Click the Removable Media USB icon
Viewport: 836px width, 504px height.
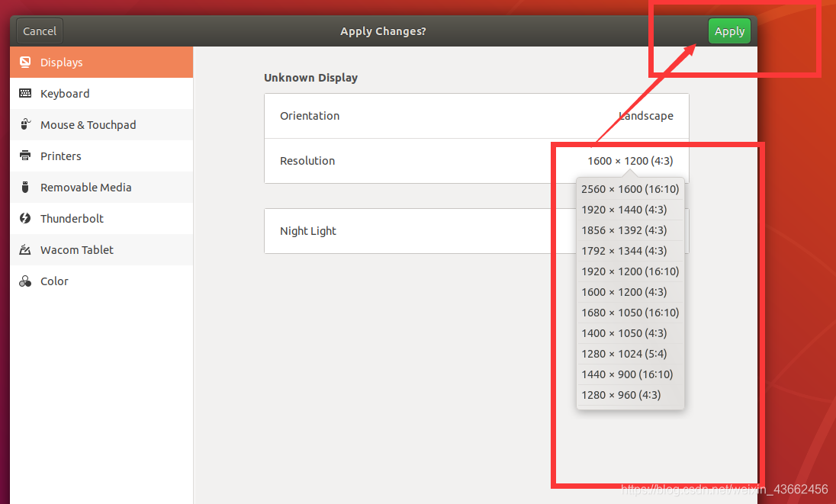(x=25, y=187)
